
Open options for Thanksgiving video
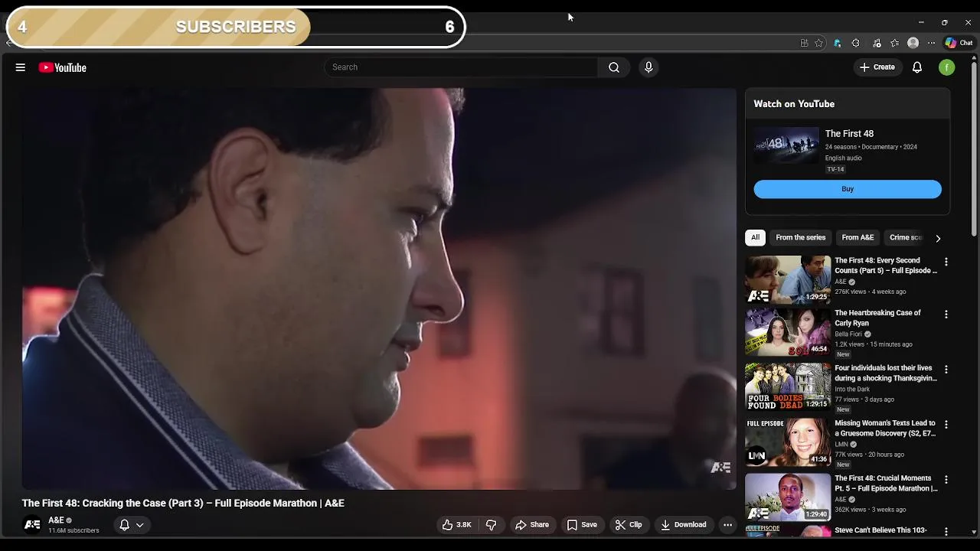[946, 369]
